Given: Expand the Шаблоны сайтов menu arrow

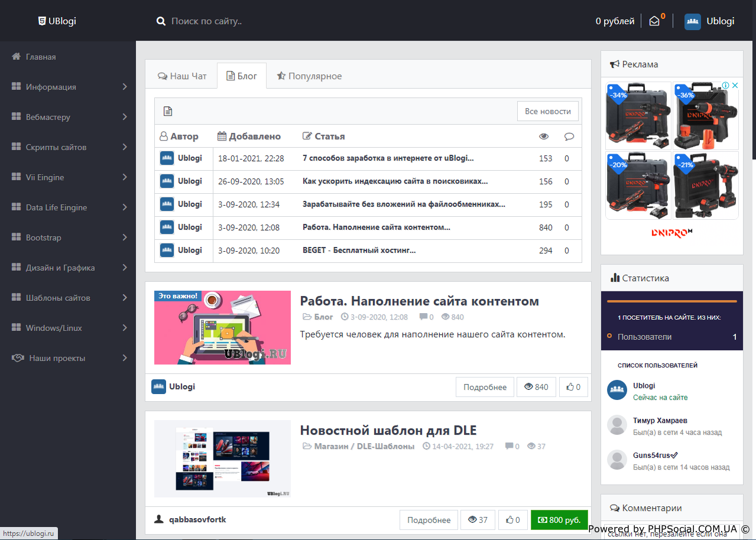Looking at the screenshot, I should coord(125,298).
